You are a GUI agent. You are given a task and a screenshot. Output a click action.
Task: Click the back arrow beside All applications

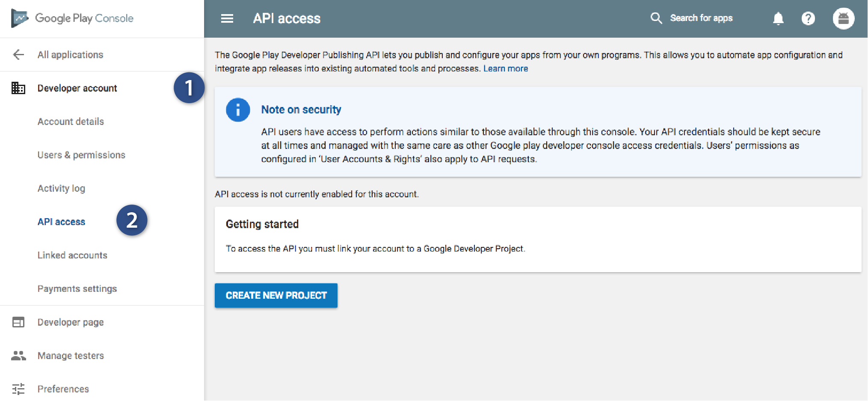tap(18, 55)
